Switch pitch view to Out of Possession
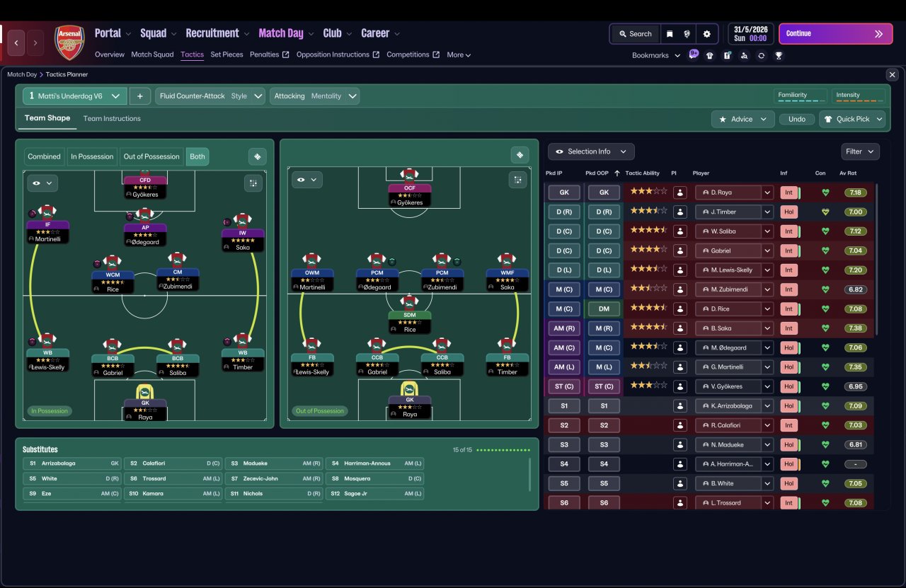Viewport: 906px width, 588px height. (151, 156)
